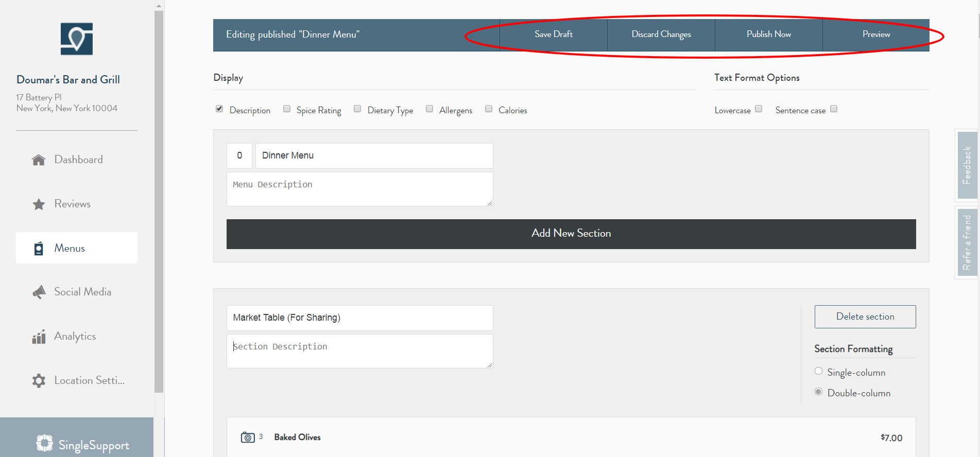Open the Feedback side tab
Image resolution: width=980 pixels, height=457 pixels.
click(967, 165)
